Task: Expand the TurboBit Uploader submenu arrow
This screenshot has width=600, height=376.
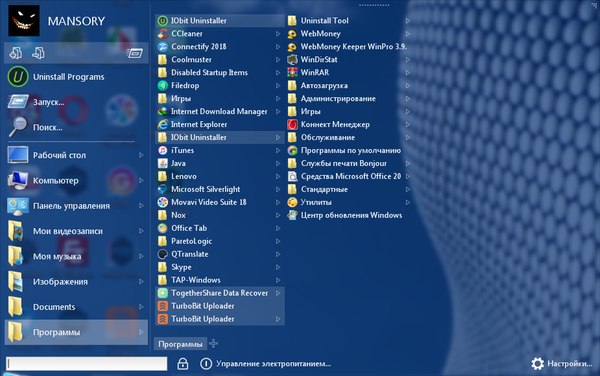Action: (x=278, y=319)
